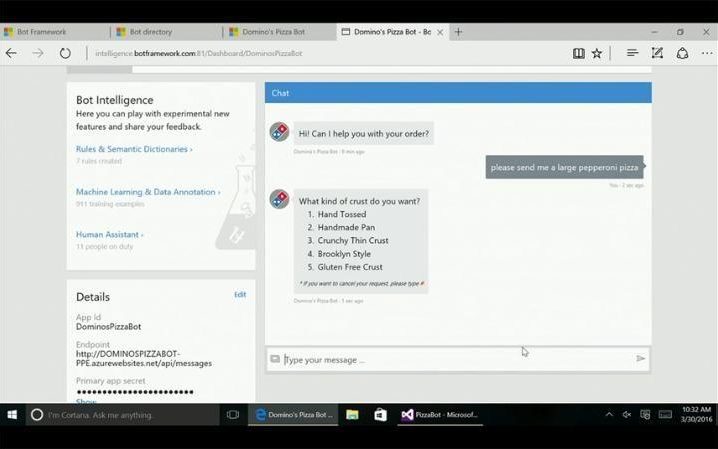The height and width of the screenshot is (449, 718).
Task: Open Machine Learning & Data Annotation link
Action: [148, 192]
